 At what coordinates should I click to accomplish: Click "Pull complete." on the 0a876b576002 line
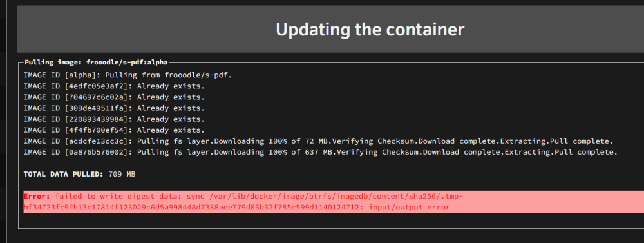click(585, 153)
